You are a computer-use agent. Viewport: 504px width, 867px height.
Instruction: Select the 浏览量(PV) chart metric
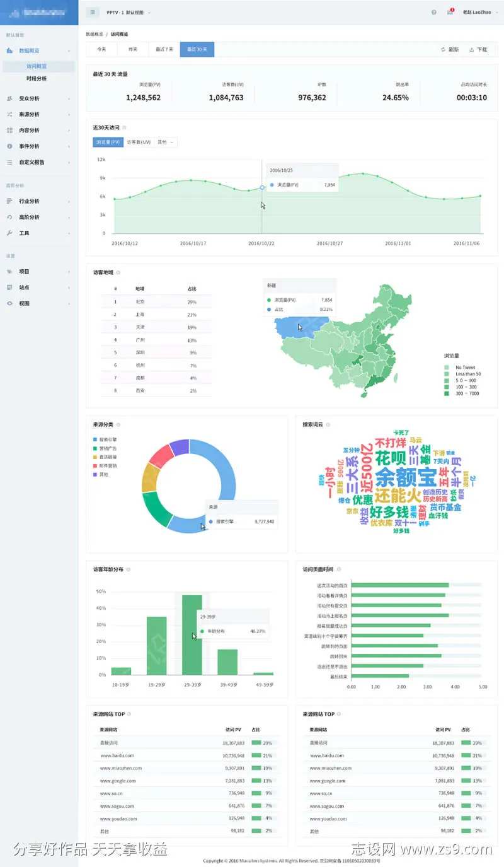tap(108, 143)
